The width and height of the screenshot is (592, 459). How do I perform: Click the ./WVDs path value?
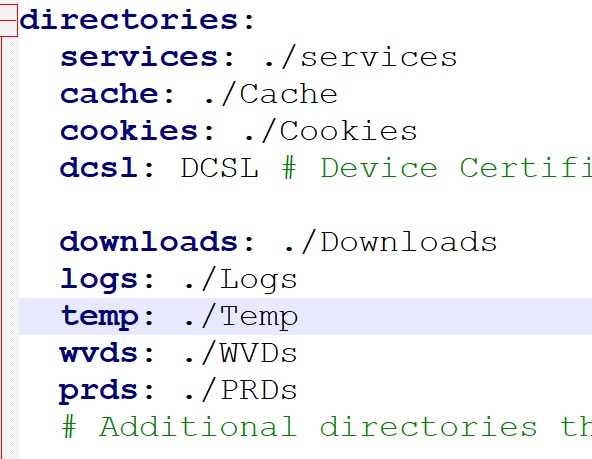(x=241, y=353)
